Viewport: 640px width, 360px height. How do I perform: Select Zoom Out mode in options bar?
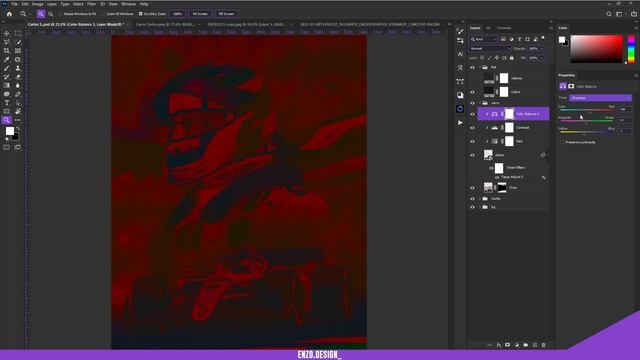pos(51,14)
